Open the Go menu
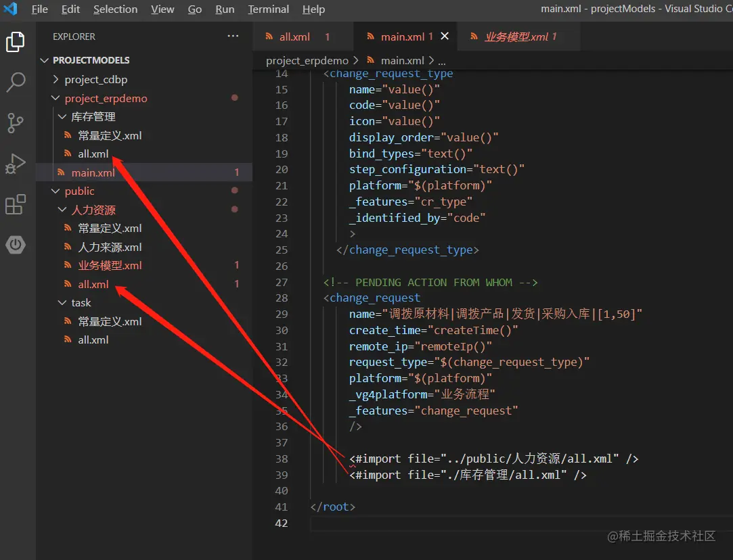The height and width of the screenshot is (560, 733). click(194, 9)
